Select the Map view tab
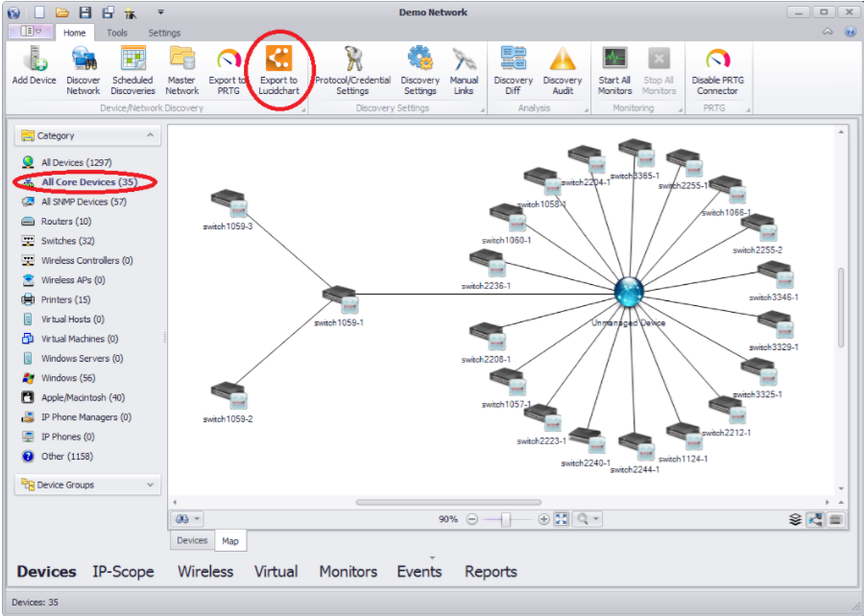Image resolution: width=864 pixels, height=616 pixels. pyautogui.click(x=230, y=540)
